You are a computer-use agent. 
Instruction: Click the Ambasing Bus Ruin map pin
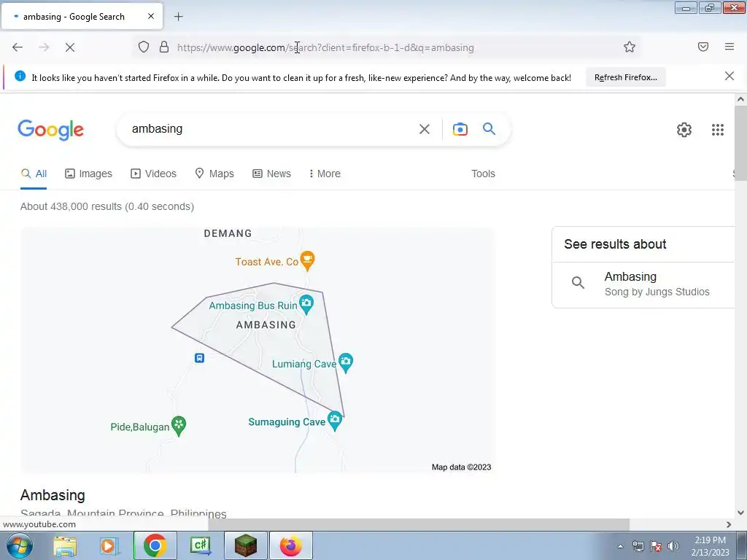click(x=306, y=304)
